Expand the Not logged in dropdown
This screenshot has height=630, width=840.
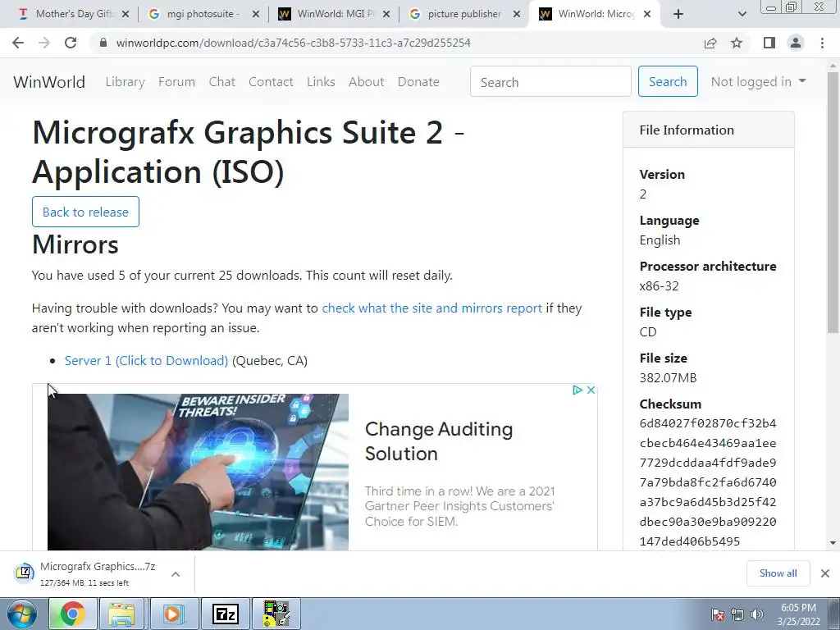coord(758,81)
